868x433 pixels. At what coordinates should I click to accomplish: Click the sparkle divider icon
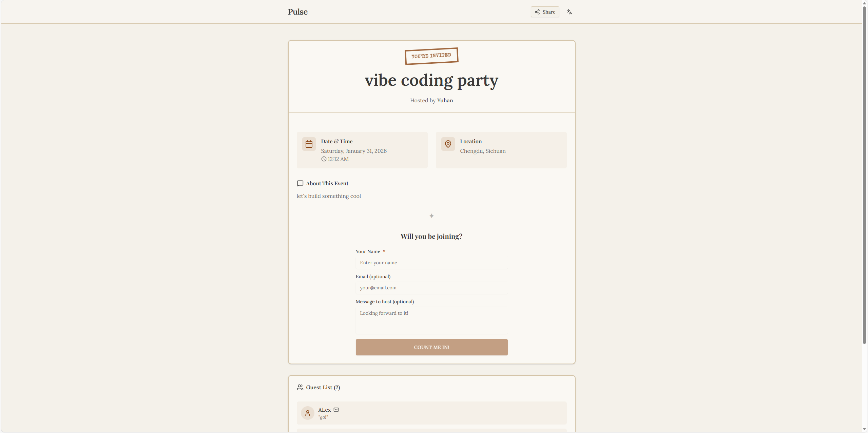tap(431, 216)
